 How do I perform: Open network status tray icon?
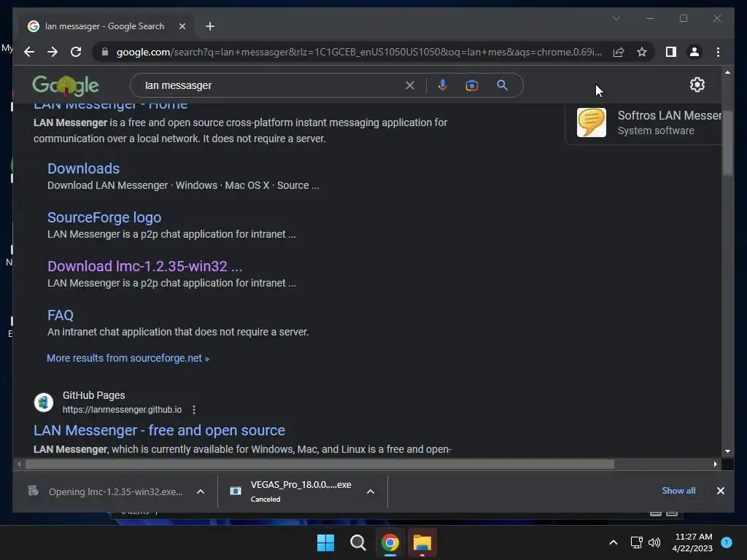point(636,542)
